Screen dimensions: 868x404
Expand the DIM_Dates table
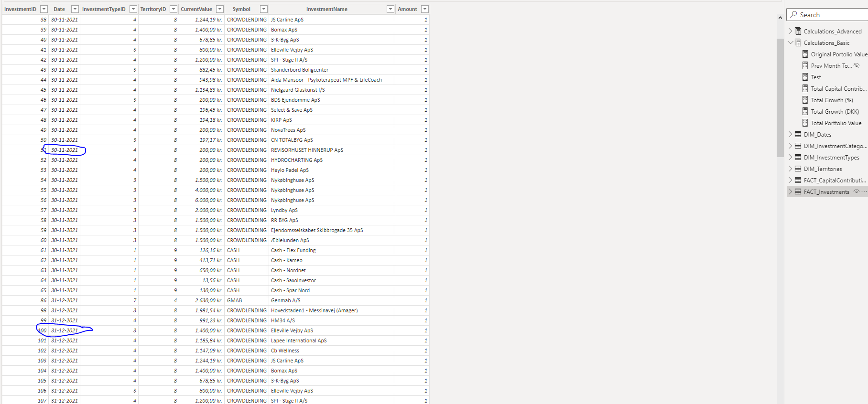(790, 134)
